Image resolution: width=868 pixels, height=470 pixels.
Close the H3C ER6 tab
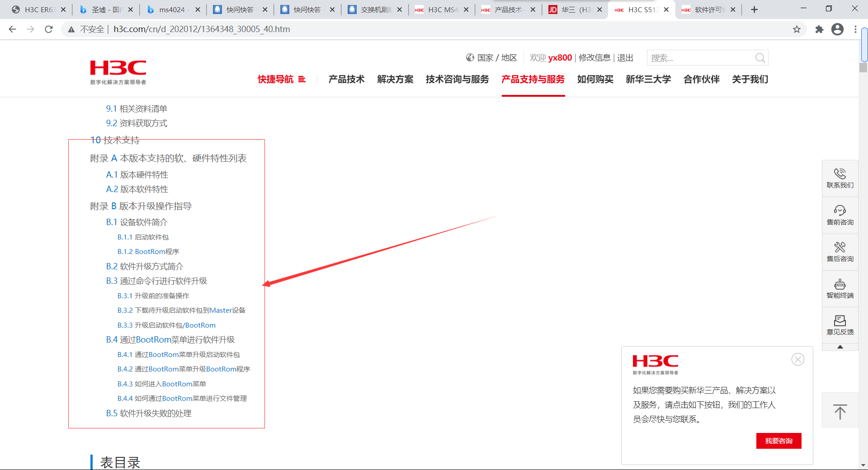pos(63,9)
